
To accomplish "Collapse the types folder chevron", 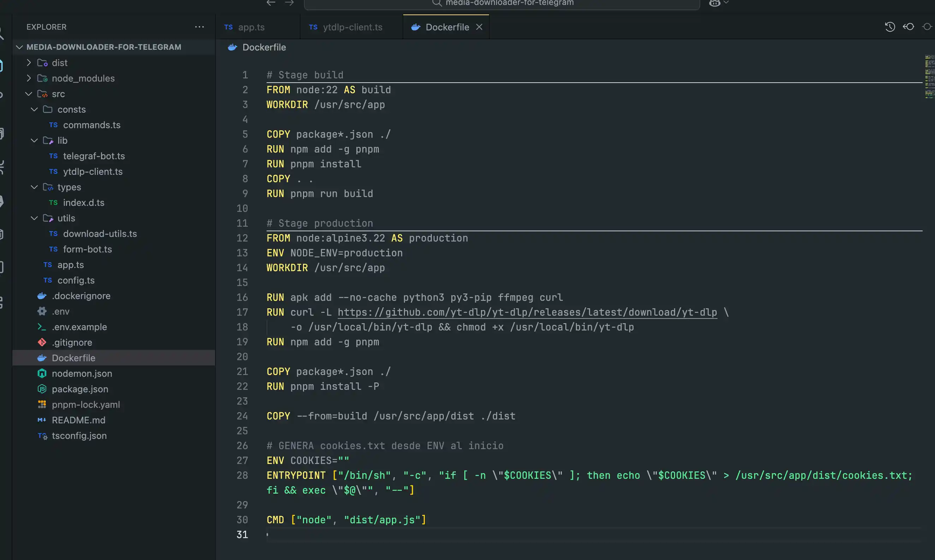I will [x=34, y=187].
